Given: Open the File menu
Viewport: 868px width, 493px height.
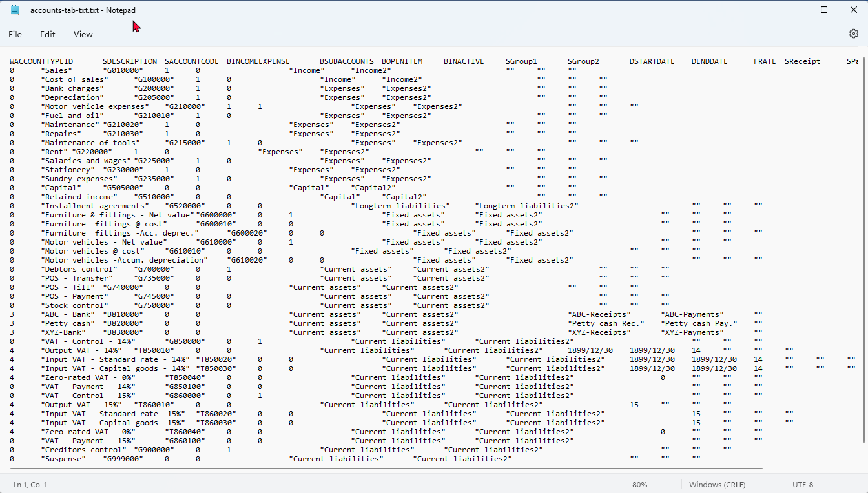Looking at the screenshot, I should (x=15, y=34).
